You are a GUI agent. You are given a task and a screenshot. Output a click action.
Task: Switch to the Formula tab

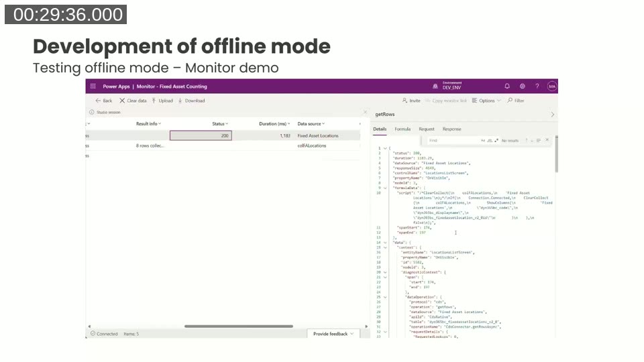(402, 129)
